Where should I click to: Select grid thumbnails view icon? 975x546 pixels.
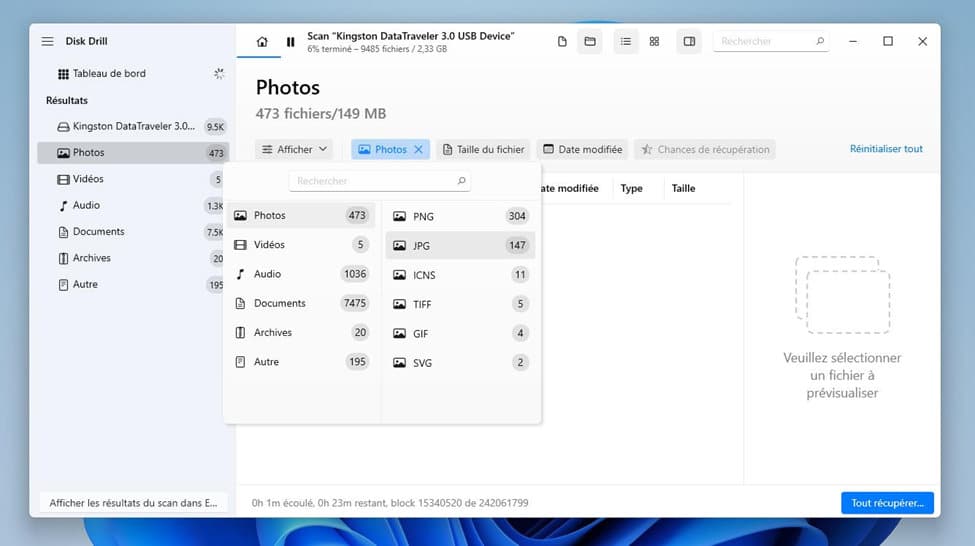[x=654, y=42]
